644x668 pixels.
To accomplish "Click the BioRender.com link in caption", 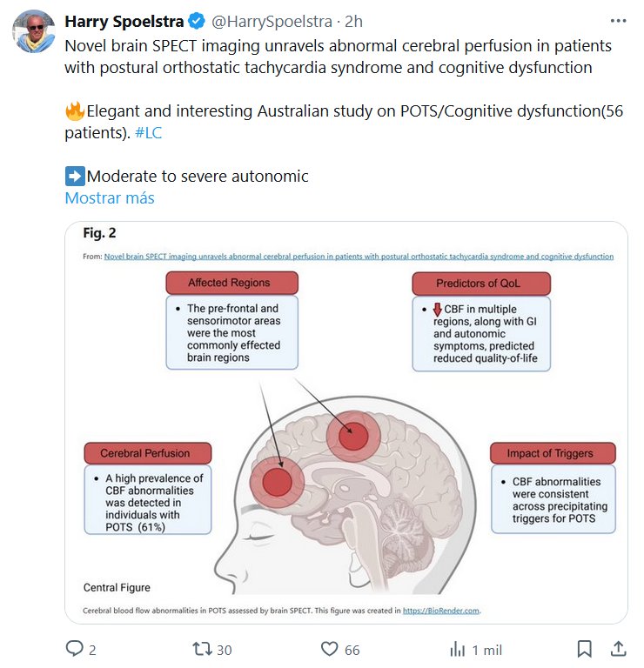I will [x=441, y=611].
